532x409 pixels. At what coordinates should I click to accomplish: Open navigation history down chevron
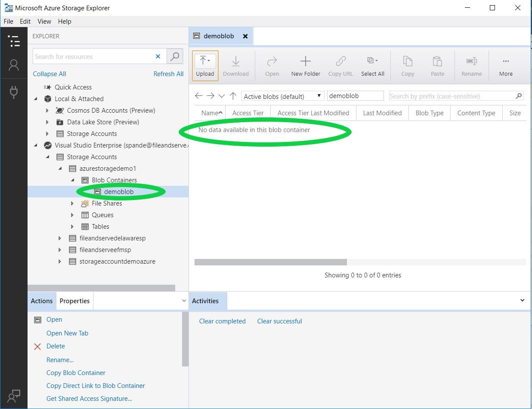coord(222,96)
